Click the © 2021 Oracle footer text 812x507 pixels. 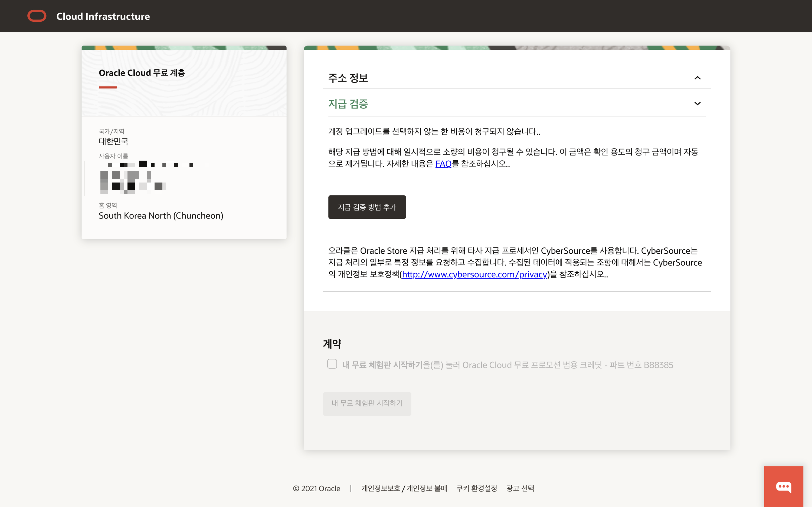(x=316, y=489)
